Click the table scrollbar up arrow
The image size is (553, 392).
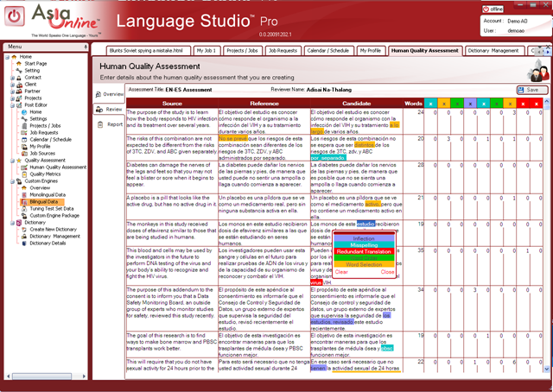tap(547, 102)
